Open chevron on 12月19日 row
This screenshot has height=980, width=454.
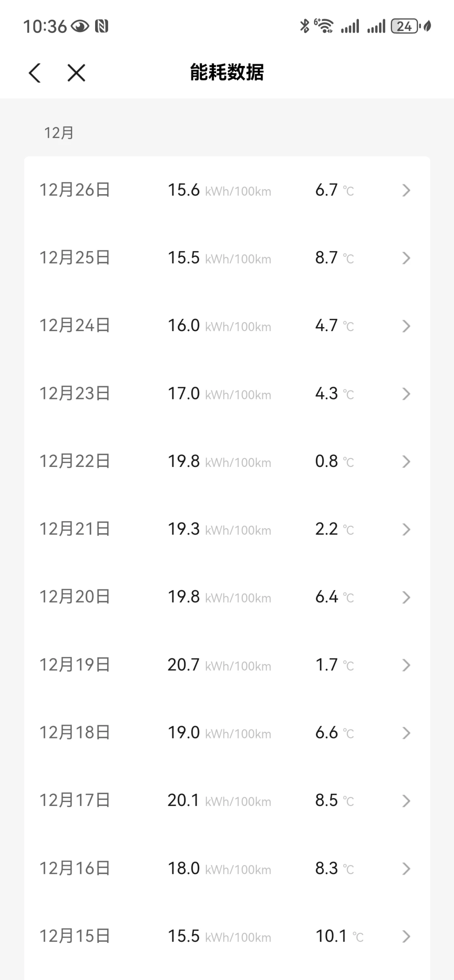(406, 665)
